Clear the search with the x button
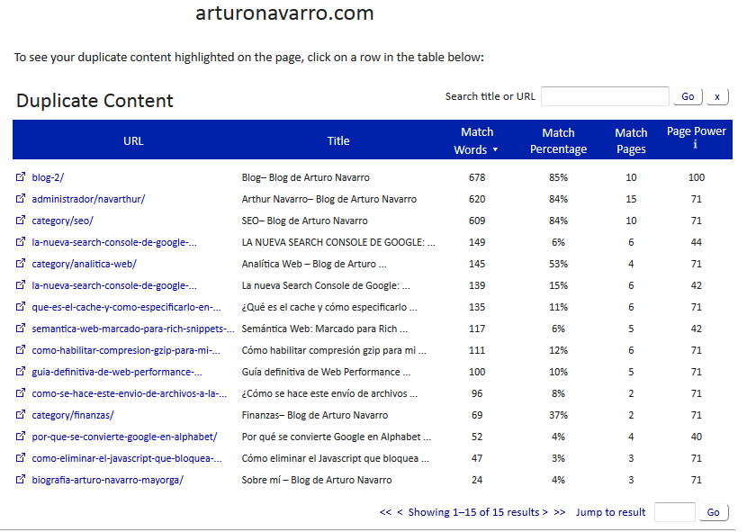 [717, 96]
